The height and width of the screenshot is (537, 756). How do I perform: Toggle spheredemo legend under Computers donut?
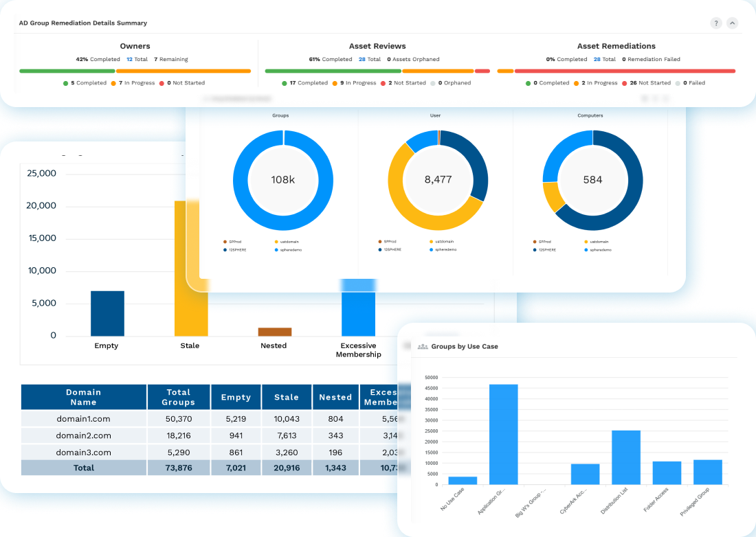click(586, 249)
